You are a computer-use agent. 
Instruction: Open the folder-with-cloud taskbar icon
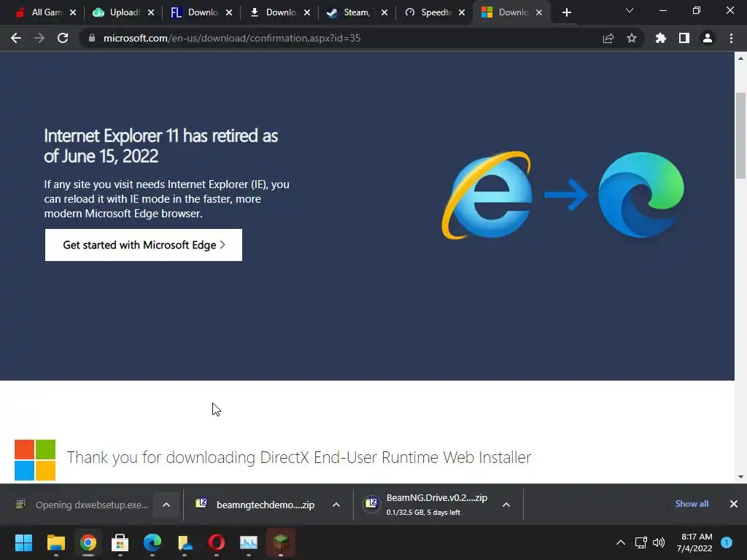click(185, 542)
